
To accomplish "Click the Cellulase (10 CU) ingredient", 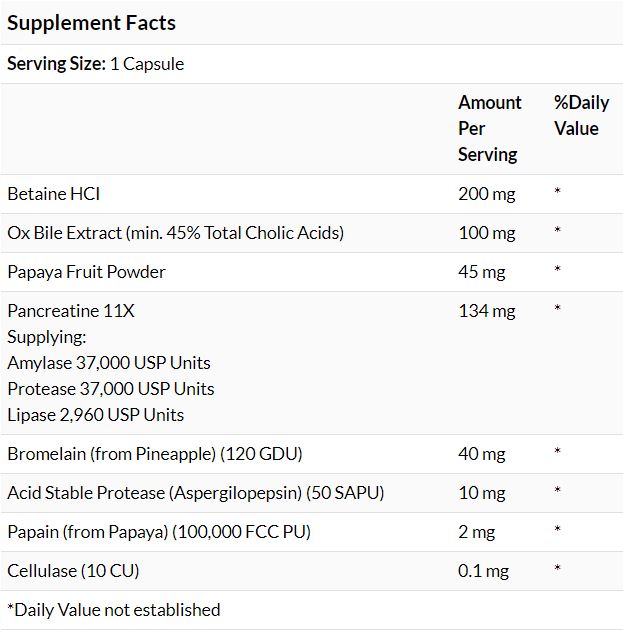I will pos(73,571).
